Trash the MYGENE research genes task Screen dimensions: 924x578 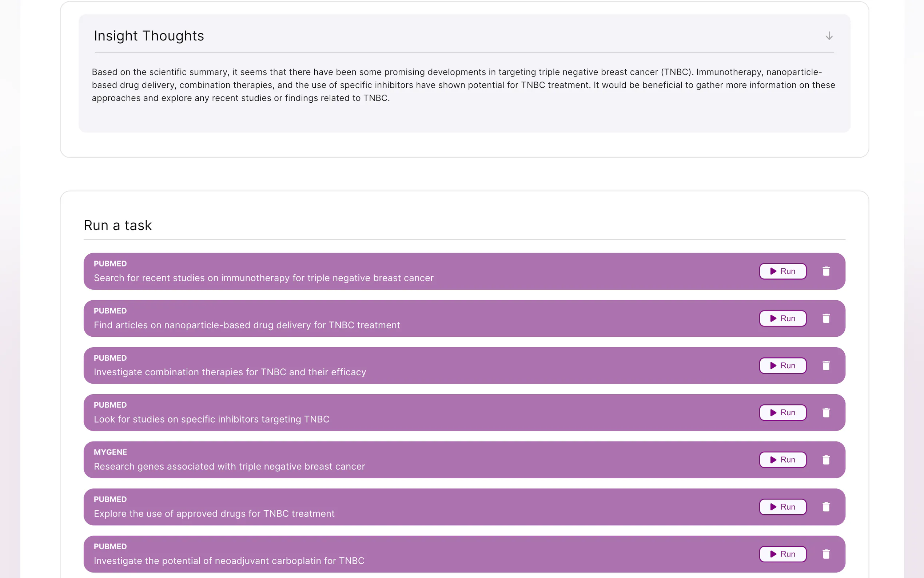826,459
